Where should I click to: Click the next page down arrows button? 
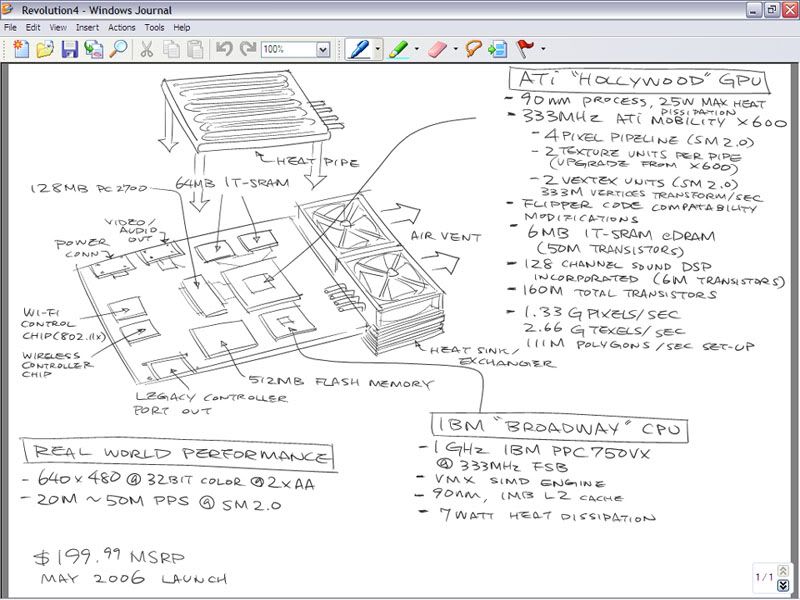[782, 585]
